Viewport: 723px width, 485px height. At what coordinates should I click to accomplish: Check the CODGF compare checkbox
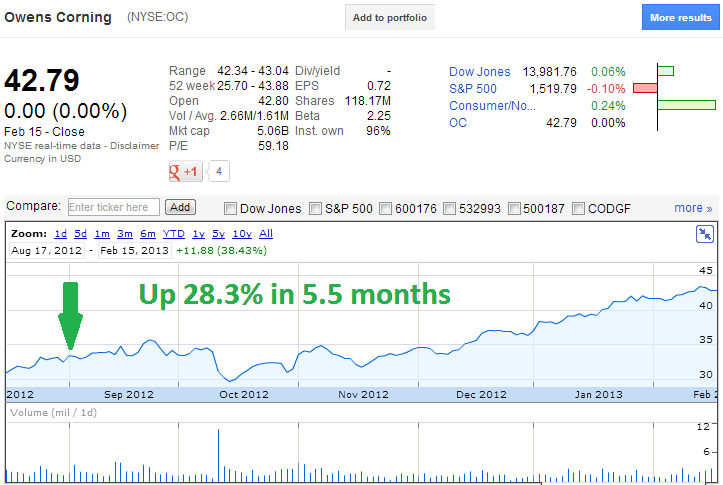click(578, 209)
